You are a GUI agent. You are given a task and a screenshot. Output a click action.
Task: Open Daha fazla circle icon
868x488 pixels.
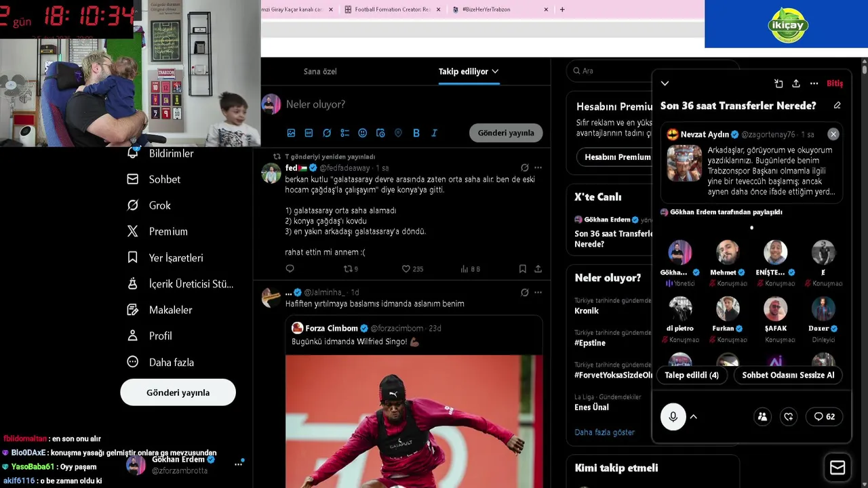coord(133,362)
